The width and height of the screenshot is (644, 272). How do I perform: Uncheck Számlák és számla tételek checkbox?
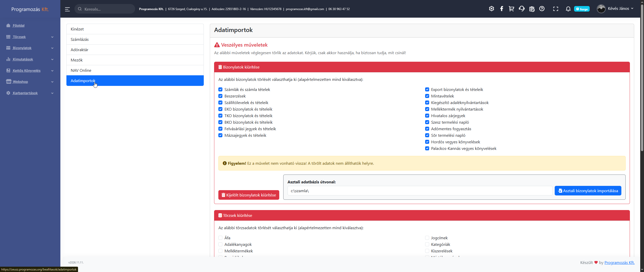(220, 89)
